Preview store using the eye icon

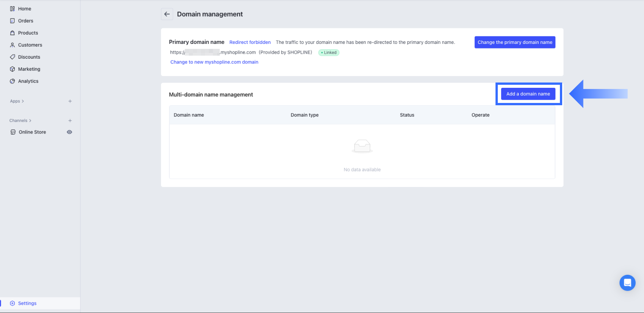coord(69,132)
